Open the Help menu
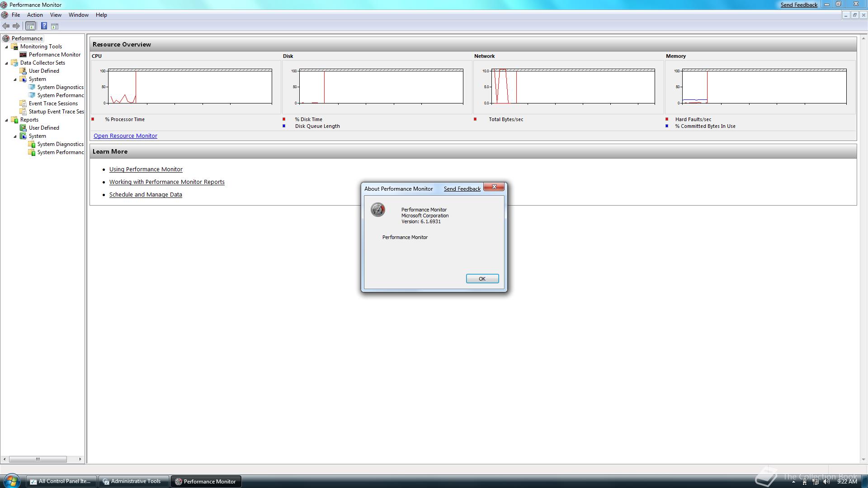 click(101, 15)
